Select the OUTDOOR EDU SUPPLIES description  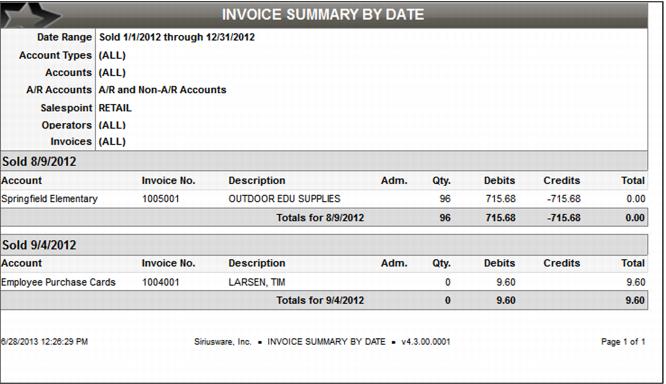click(x=285, y=199)
